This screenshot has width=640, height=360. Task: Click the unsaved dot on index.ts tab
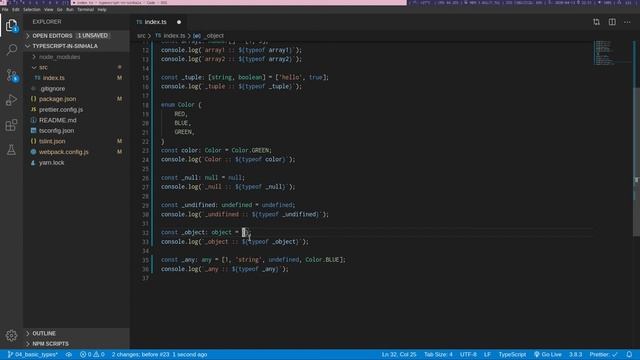click(179, 22)
